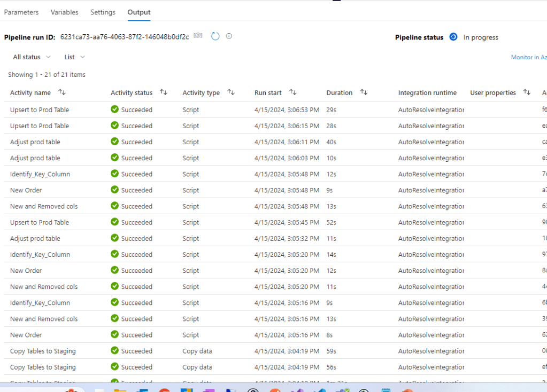This screenshot has height=392, width=547.
Task: Go to the Settings tab
Action: click(103, 12)
